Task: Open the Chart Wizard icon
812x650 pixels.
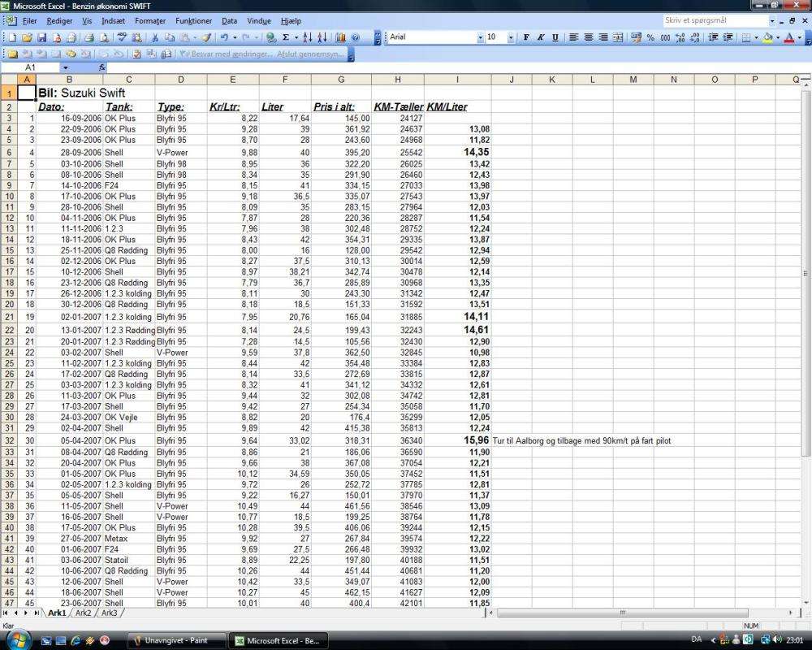Action: click(340, 37)
